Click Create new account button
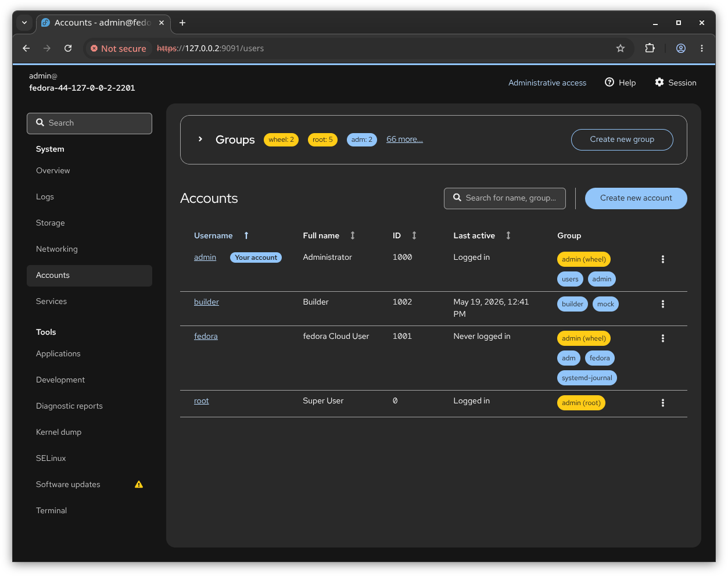728x576 pixels. (636, 198)
